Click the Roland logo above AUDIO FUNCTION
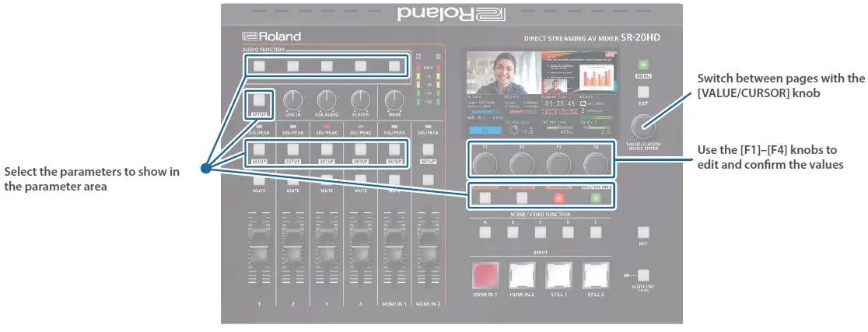Image resolution: width=868 pixels, height=332 pixels. [x=271, y=37]
